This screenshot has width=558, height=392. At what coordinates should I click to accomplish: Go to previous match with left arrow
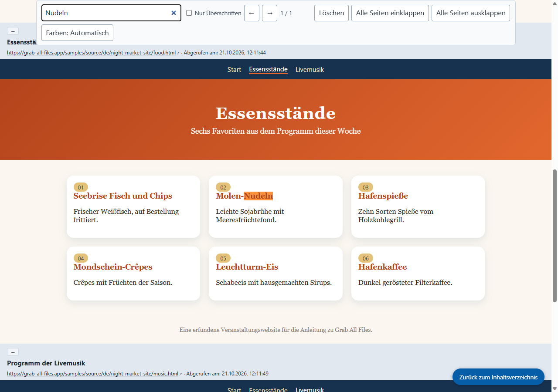pyautogui.click(x=252, y=13)
